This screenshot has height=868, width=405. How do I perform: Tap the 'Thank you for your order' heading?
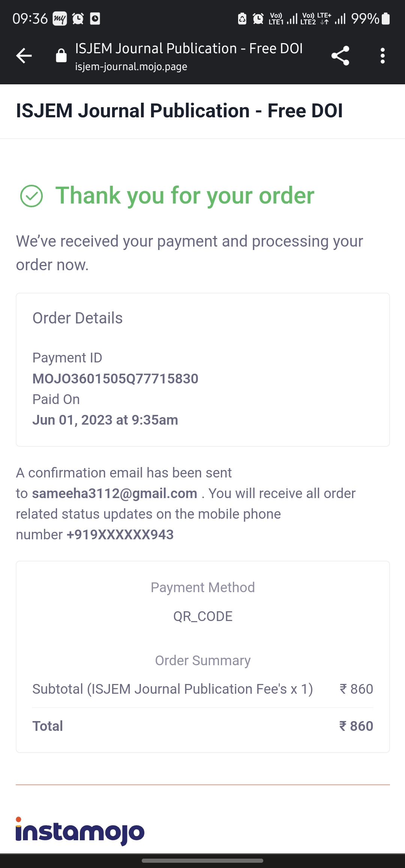point(185,196)
